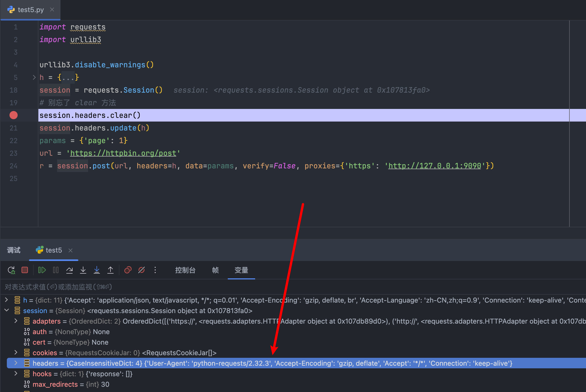Click the Rerun debug icon
586x392 pixels.
pyautogui.click(x=11, y=270)
